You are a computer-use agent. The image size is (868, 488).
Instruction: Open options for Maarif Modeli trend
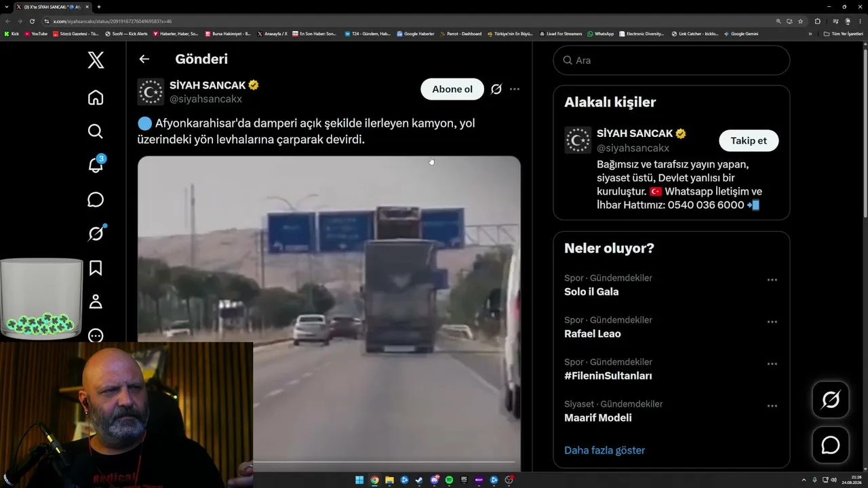[772, 406]
